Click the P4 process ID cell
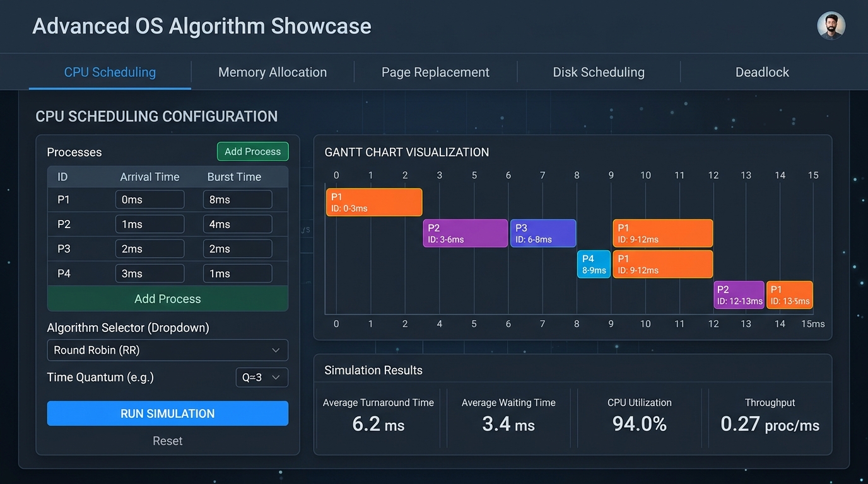868x484 pixels. [x=64, y=274]
